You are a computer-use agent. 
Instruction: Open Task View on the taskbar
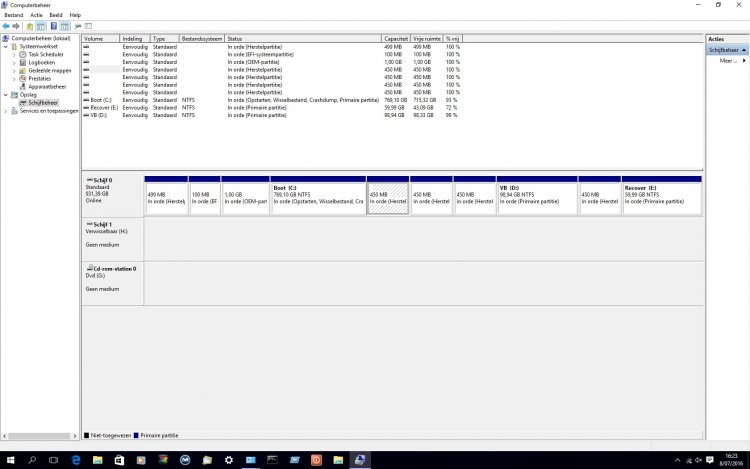point(54,460)
